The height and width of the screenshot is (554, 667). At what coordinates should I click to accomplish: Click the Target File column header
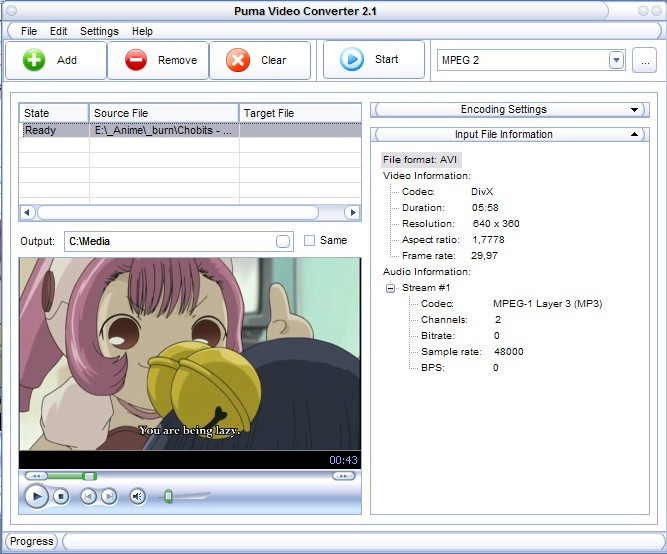[300, 113]
